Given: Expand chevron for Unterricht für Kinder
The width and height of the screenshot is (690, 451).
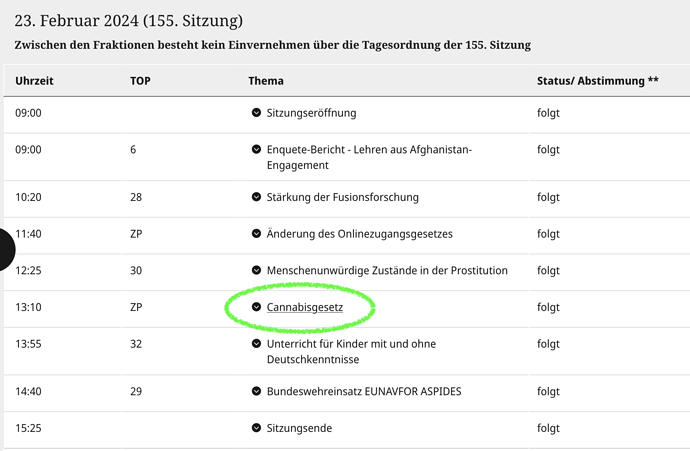Looking at the screenshot, I should tap(256, 343).
